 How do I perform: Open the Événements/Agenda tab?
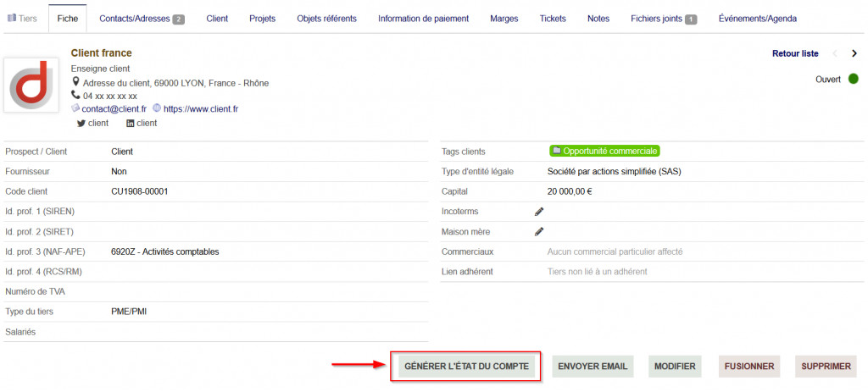pos(758,19)
